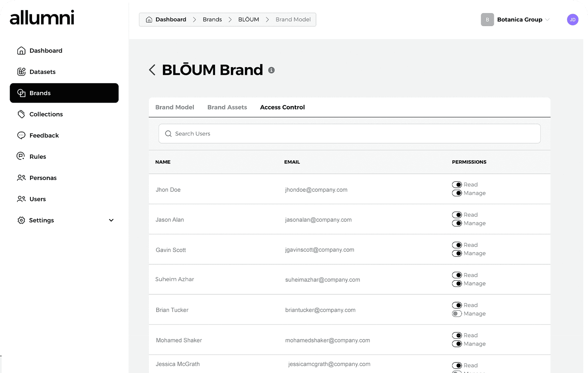Open the BLŌUM Brand info icon
This screenshot has width=588, height=373.
coord(271,70)
